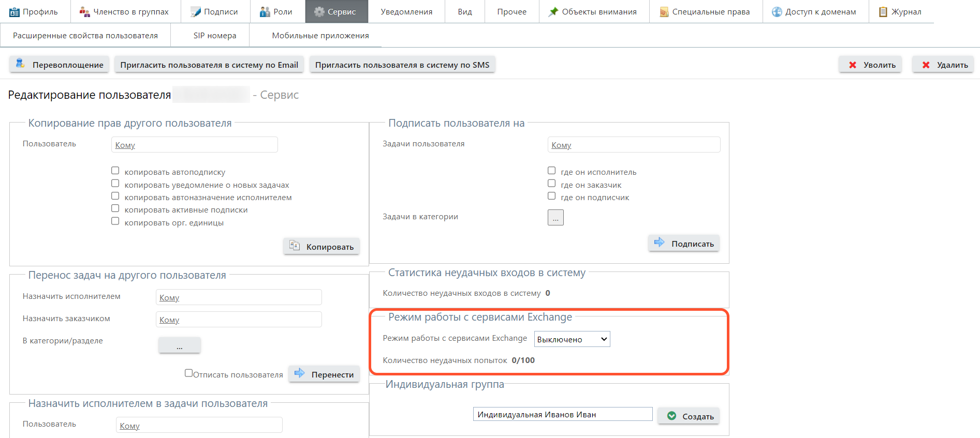Click the arrow icon on Подписать
Screen dimensions: 980x438
click(659, 242)
